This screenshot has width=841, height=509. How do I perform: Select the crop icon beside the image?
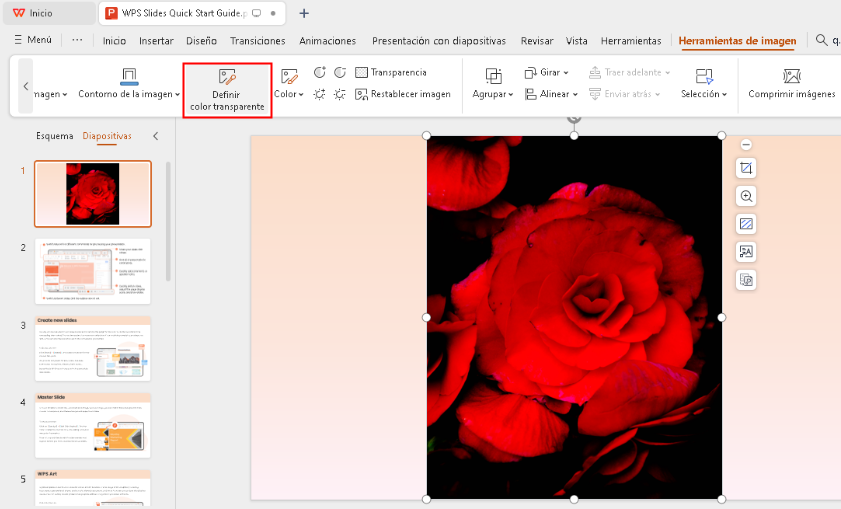(x=746, y=168)
